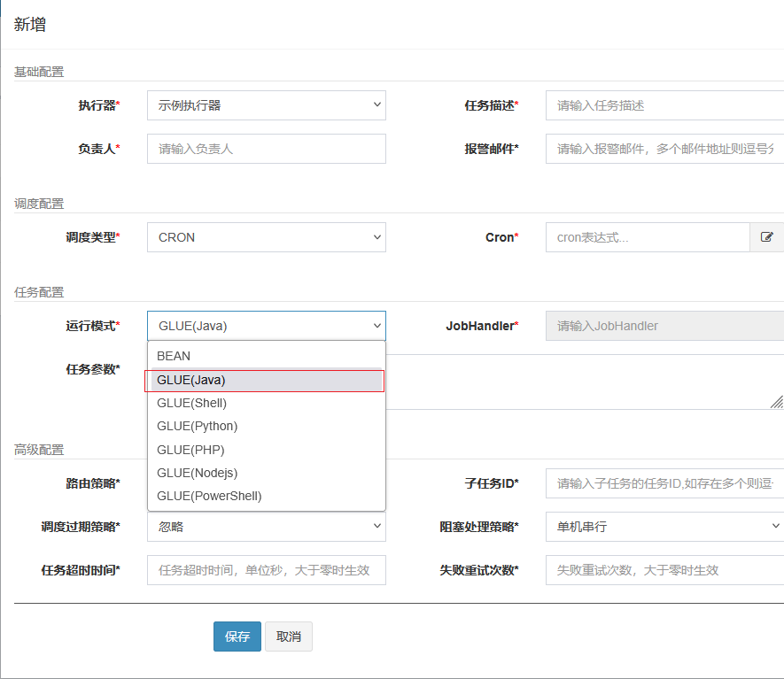
Task: Focus the 任务超时时间 input field
Action: pyautogui.click(x=267, y=570)
